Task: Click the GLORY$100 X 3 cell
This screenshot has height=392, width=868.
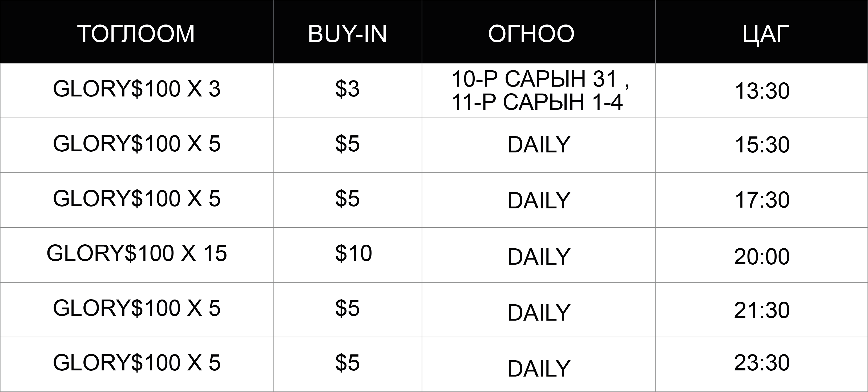Action: point(136,91)
